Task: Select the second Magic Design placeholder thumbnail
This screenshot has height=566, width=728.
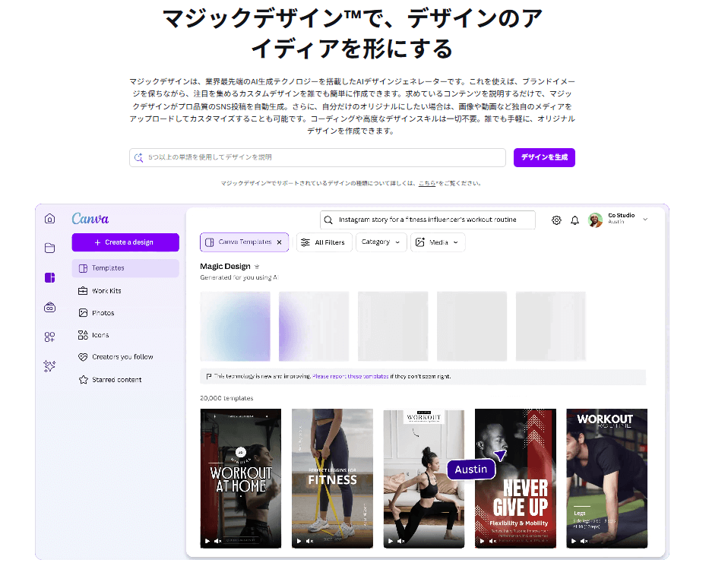Action: coord(314,327)
